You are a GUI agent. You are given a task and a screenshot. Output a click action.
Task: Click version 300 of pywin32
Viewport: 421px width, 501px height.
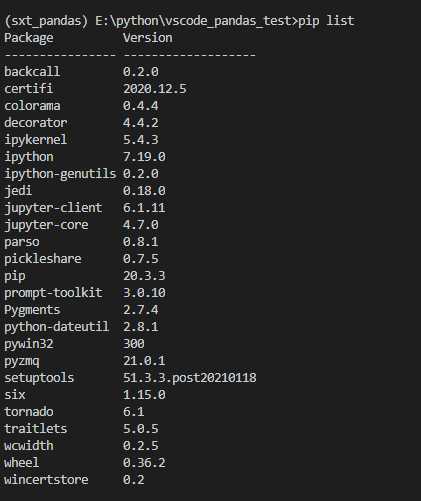[134, 344]
